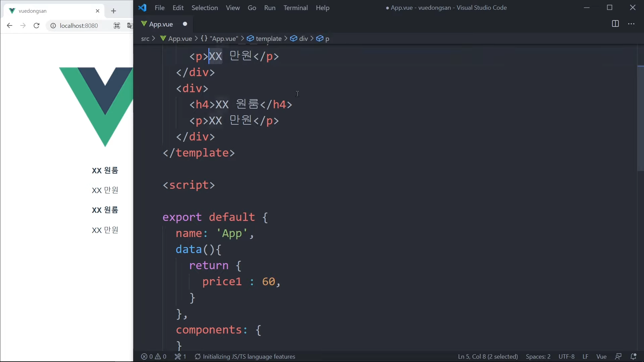Close the unsaved App.vue editor tab
Image resolution: width=644 pixels, height=362 pixels.
tap(185, 24)
